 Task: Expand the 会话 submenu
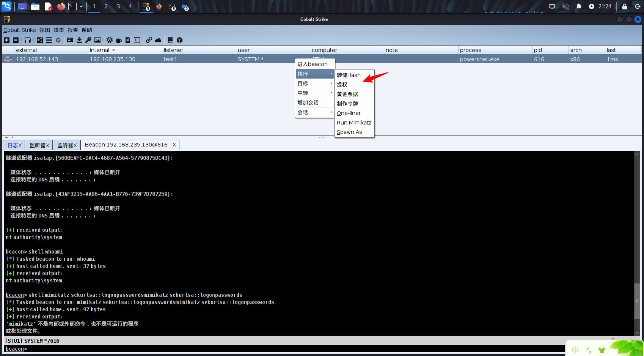[315, 112]
